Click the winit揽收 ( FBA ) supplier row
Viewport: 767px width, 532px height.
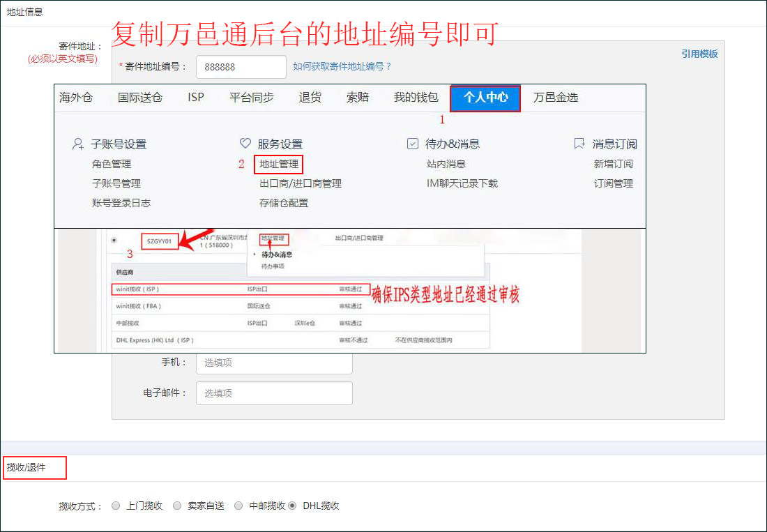[301, 306]
